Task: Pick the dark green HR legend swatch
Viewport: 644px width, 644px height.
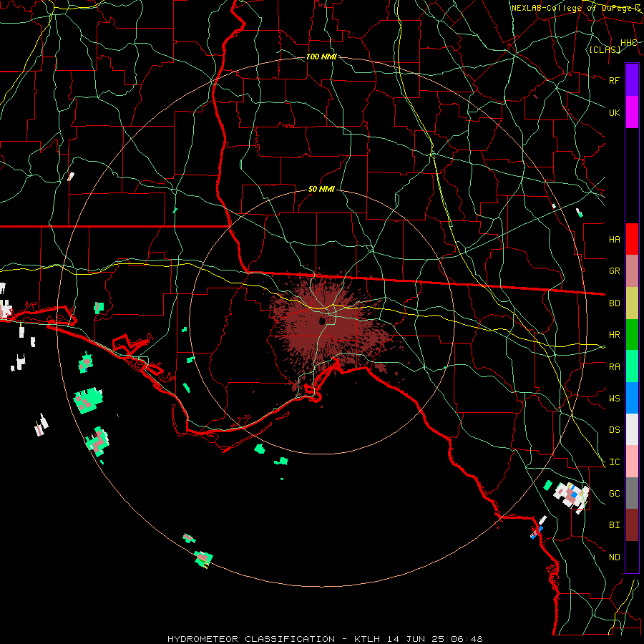Action: point(632,335)
